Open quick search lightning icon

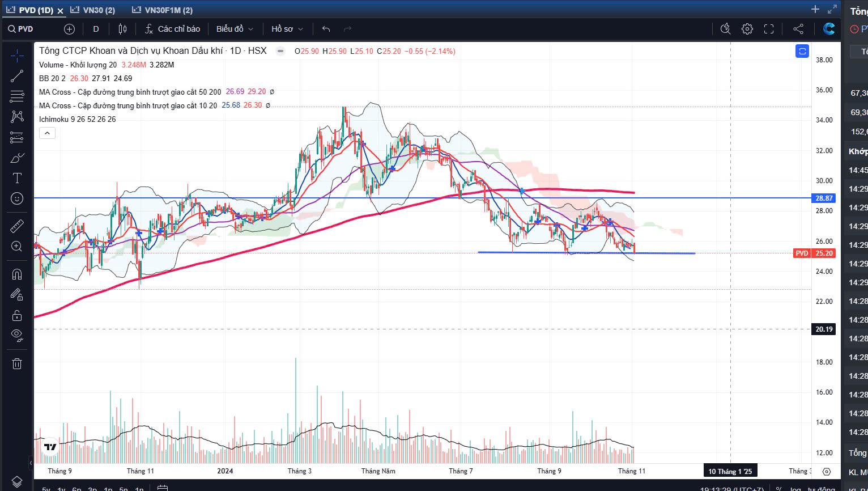(x=725, y=29)
